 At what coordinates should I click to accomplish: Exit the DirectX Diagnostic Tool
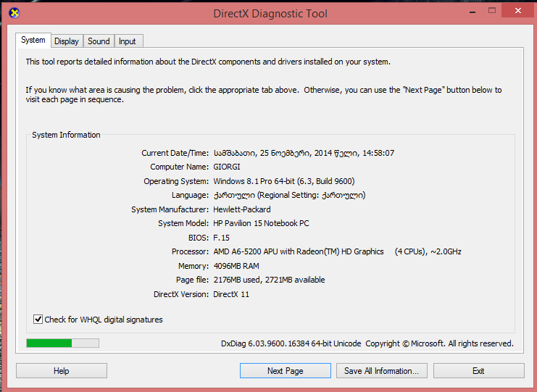(478, 371)
